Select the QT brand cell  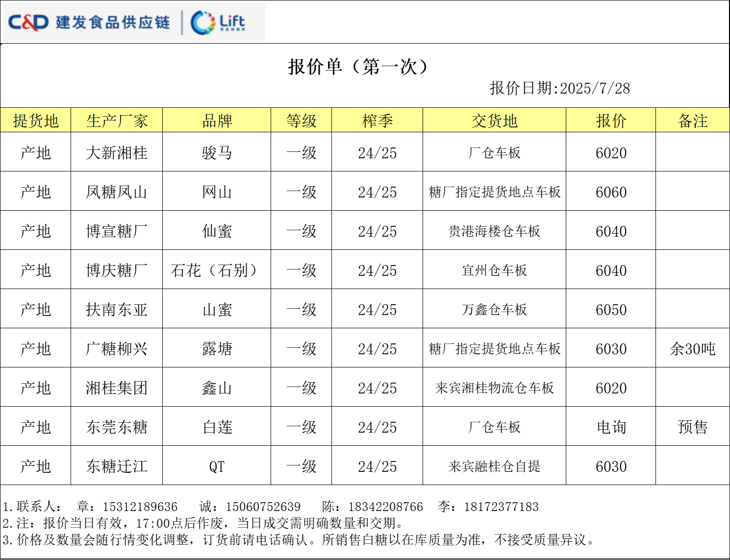coord(217,466)
